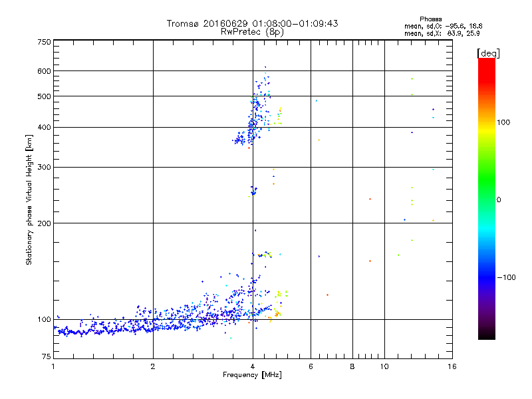
Task: Click y-axis tick label '600'
Action: (x=44, y=71)
